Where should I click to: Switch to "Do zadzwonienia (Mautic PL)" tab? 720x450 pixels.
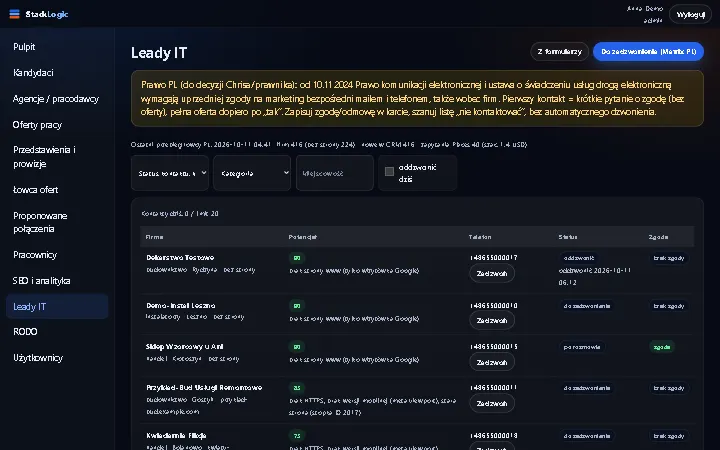click(x=648, y=51)
